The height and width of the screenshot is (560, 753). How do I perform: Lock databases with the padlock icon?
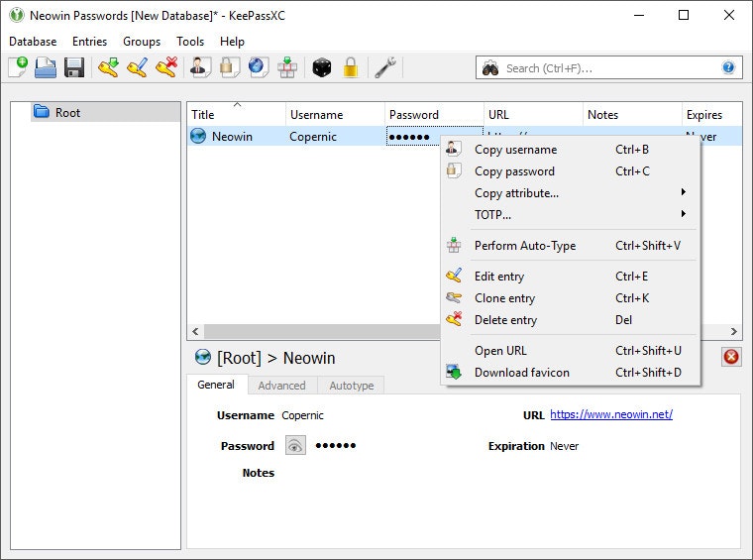pos(350,67)
